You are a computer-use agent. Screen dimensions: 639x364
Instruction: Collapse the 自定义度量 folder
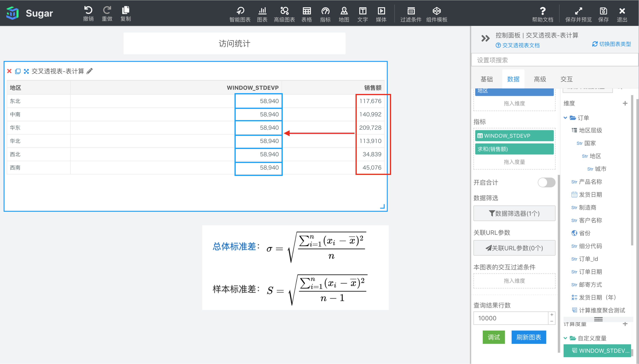(x=565, y=338)
